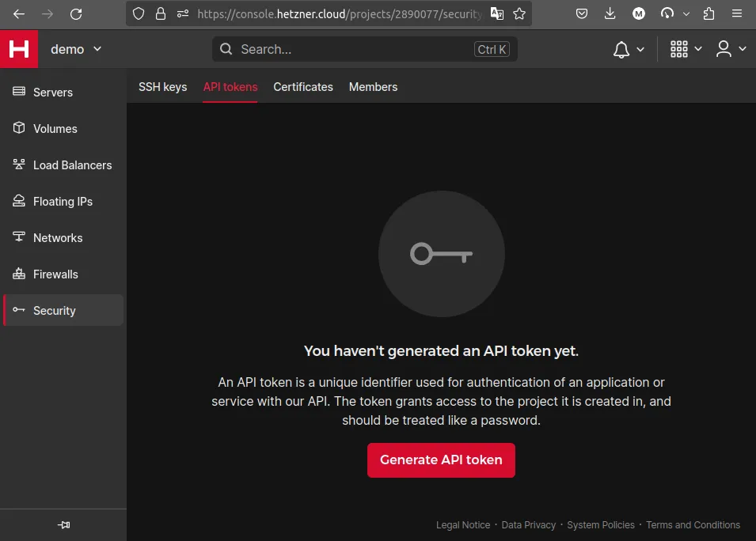Switch to the Certificates tab

[x=303, y=87]
